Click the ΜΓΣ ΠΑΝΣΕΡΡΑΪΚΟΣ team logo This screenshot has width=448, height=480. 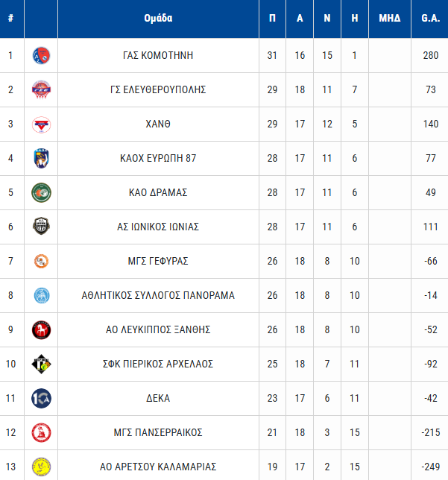[x=41, y=432]
